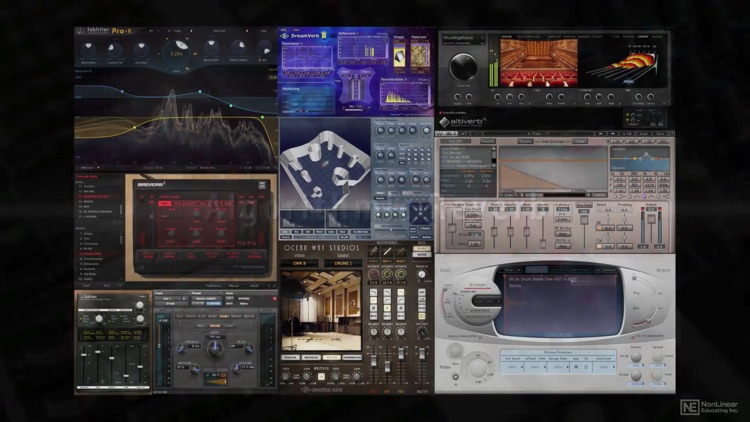Viewport: 750px width, 422px height.
Task: Click the IR-1 impulse response waveform display
Action: (552, 168)
